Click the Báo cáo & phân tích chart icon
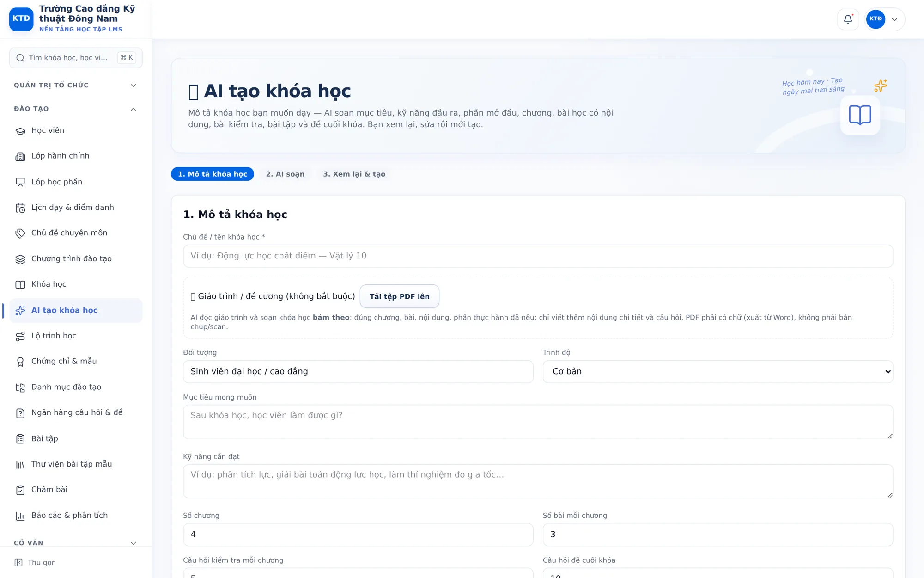924x578 pixels. point(20,516)
